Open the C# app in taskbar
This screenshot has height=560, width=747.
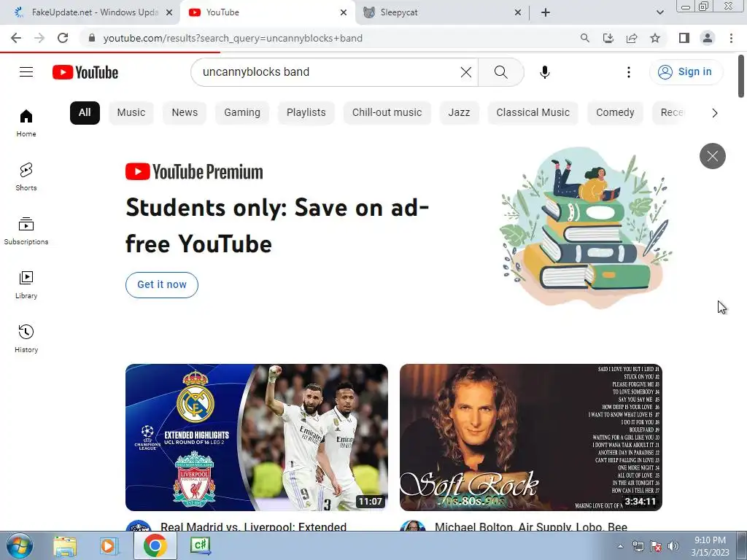pyautogui.click(x=201, y=545)
